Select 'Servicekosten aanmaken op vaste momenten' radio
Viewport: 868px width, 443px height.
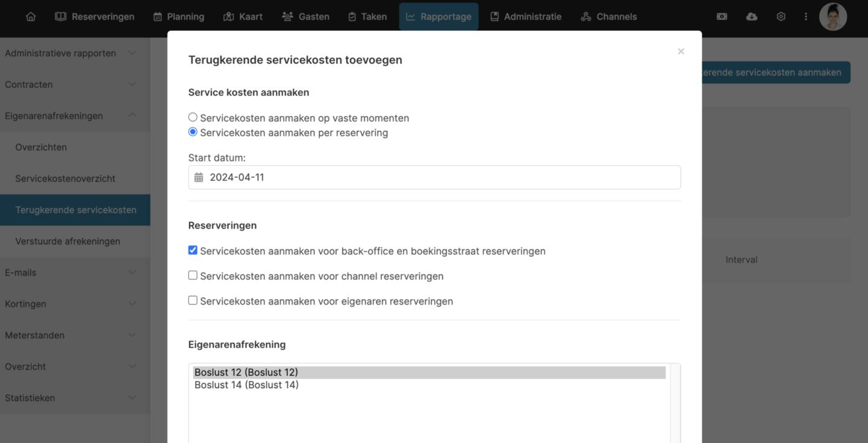[x=193, y=118]
